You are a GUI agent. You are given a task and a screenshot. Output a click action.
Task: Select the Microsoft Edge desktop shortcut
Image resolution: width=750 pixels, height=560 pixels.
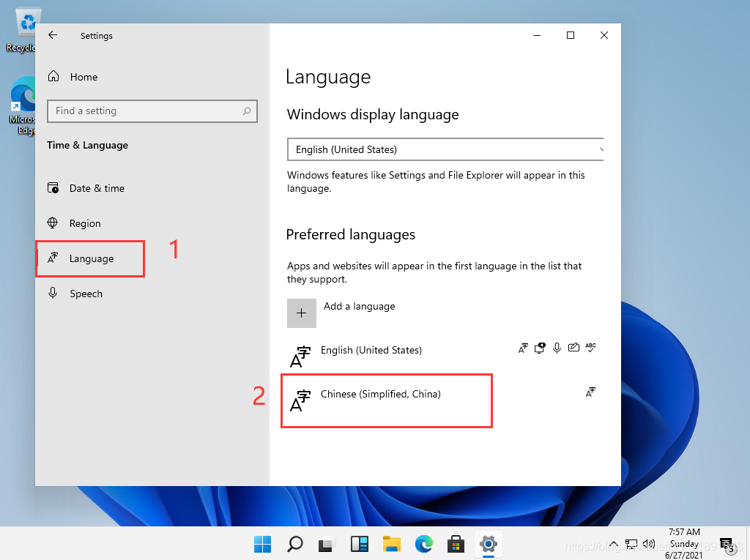21,105
